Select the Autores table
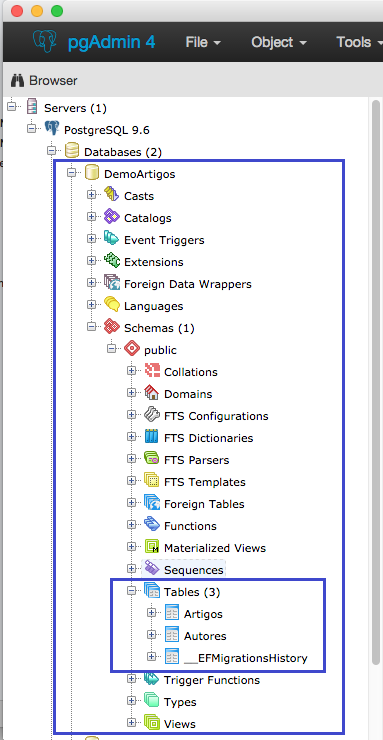Viewport: 383px width, 740px height. click(205, 636)
